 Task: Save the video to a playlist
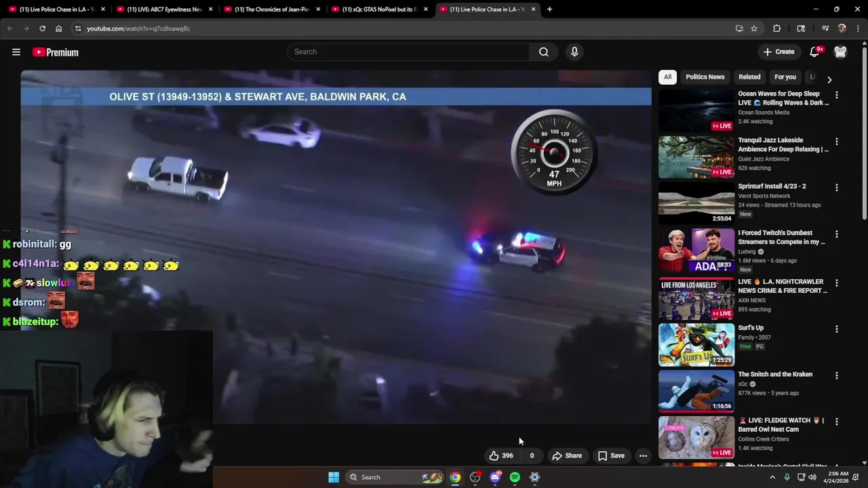pyautogui.click(x=610, y=455)
